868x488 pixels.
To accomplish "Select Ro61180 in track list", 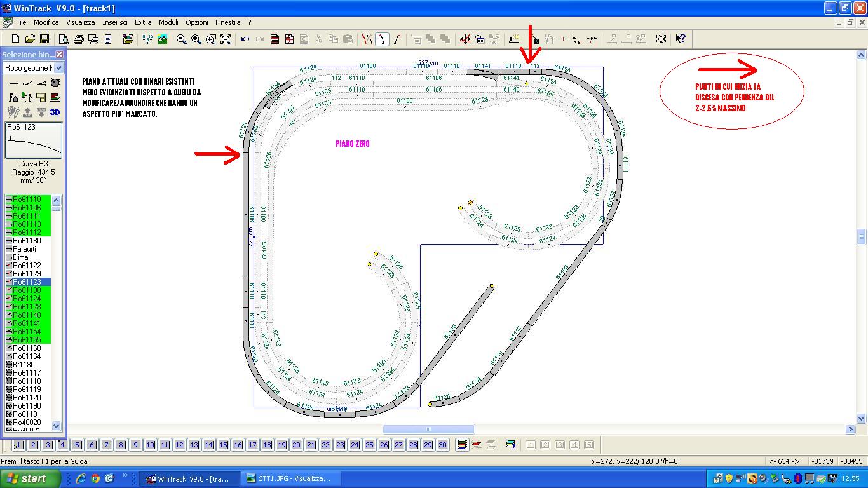I will [28, 241].
